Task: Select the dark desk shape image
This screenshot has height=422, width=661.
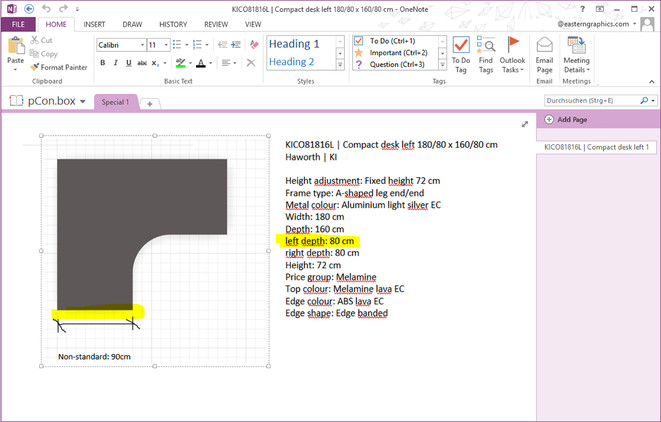Action: [x=142, y=235]
